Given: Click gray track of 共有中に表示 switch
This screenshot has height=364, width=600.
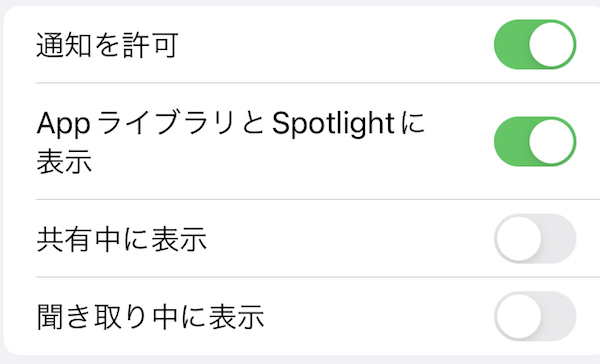Looking at the screenshot, I should [559, 238].
